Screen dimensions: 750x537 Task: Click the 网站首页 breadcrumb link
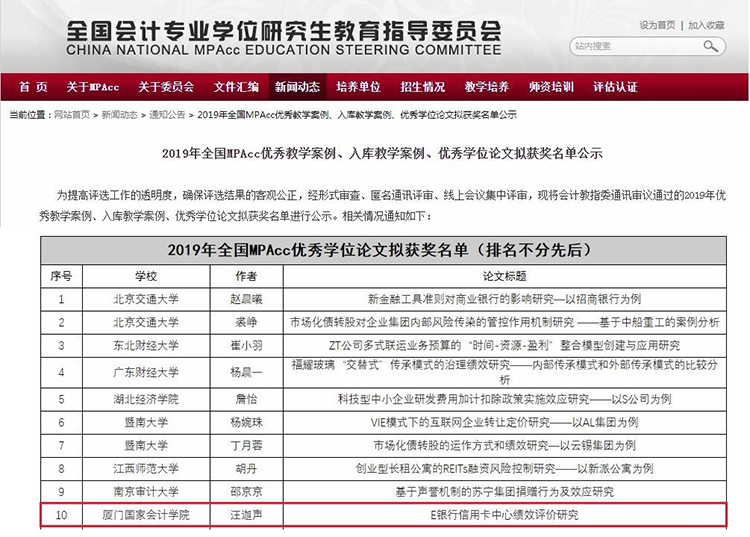tap(73, 115)
